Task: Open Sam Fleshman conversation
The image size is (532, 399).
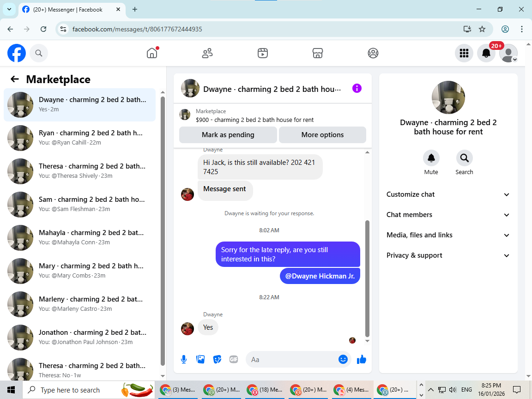Action: (80, 205)
